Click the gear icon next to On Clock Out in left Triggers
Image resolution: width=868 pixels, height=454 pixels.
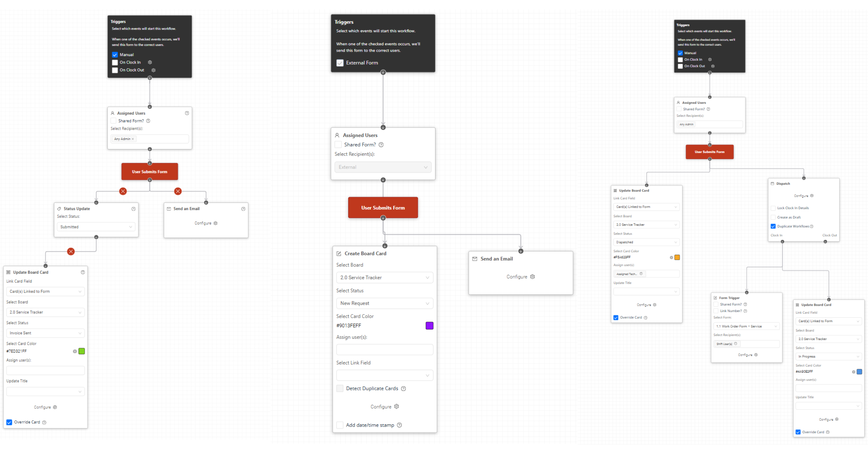click(153, 70)
